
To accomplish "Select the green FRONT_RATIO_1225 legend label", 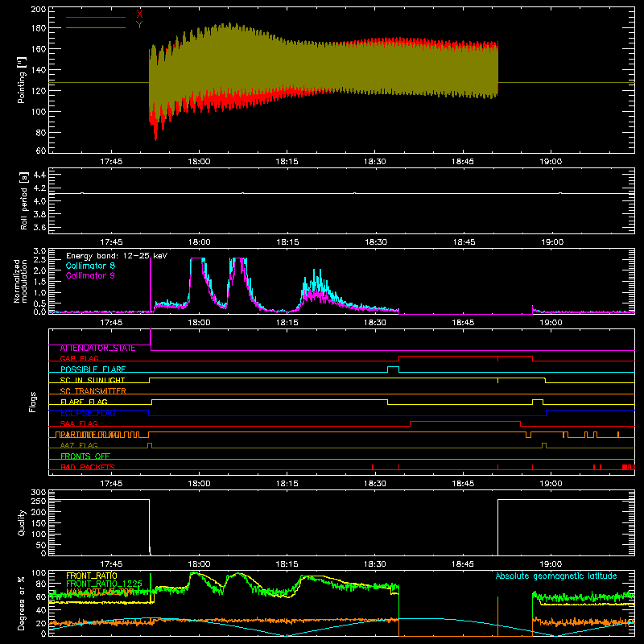I will [x=104, y=584].
